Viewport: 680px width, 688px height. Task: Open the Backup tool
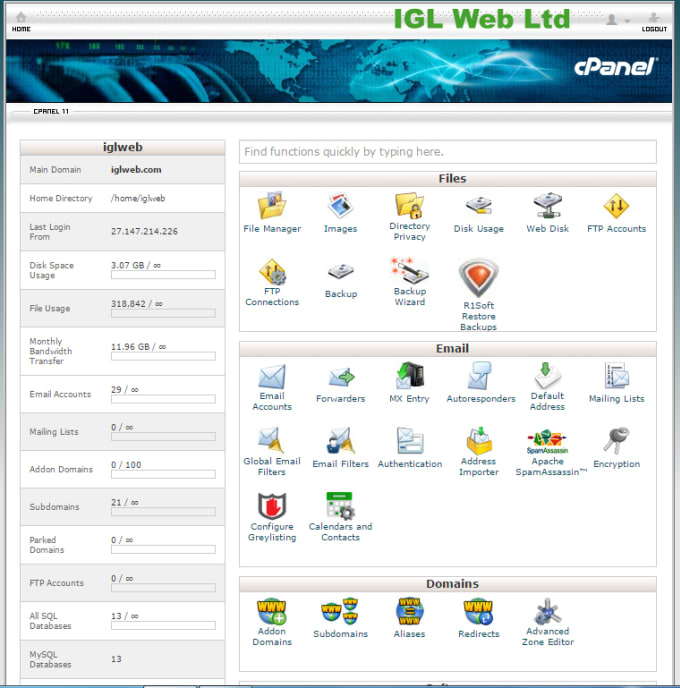pos(341,281)
